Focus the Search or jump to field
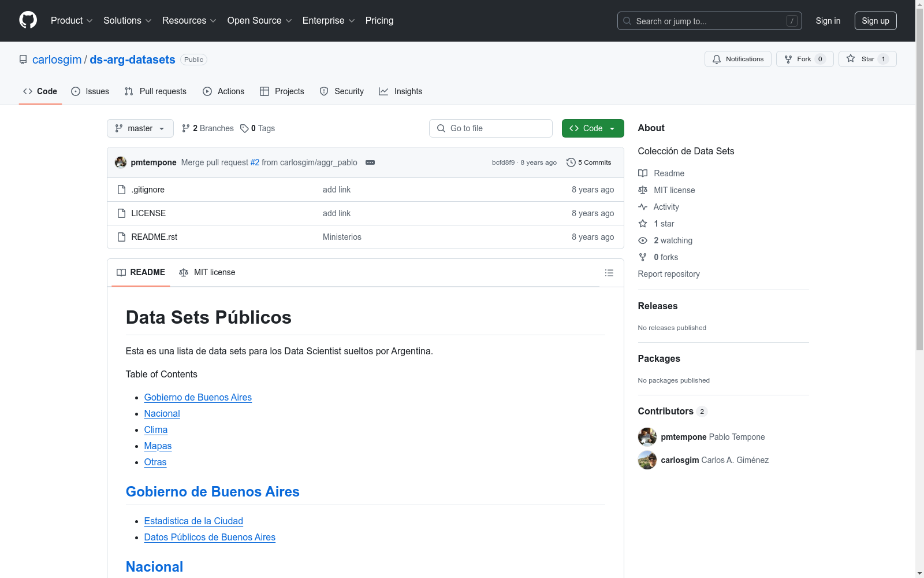Image resolution: width=924 pixels, height=578 pixels. pyautogui.click(x=710, y=21)
